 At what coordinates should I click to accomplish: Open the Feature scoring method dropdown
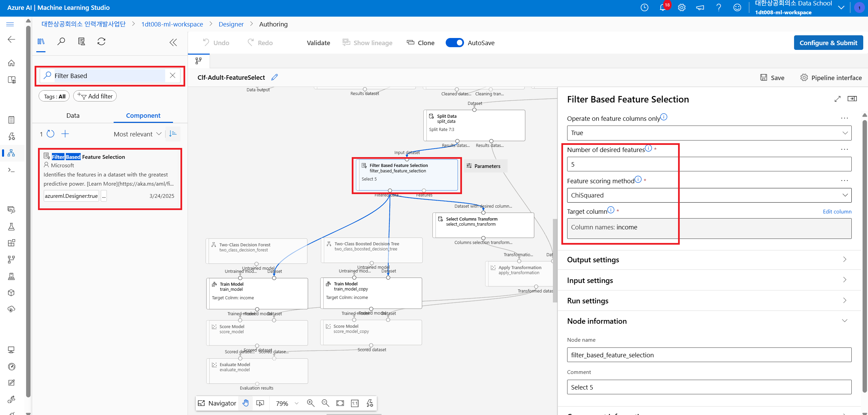[709, 195]
